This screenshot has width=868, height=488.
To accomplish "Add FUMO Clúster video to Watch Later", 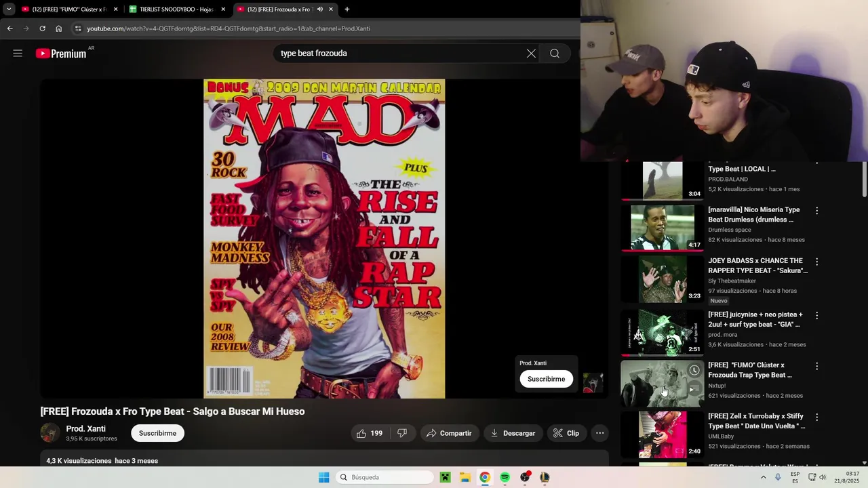I will click(694, 371).
